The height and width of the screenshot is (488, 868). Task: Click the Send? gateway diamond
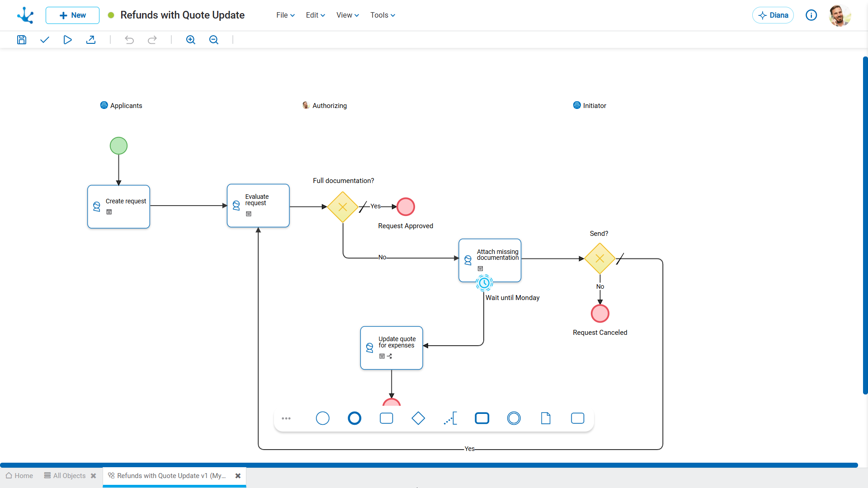click(x=600, y=258)
